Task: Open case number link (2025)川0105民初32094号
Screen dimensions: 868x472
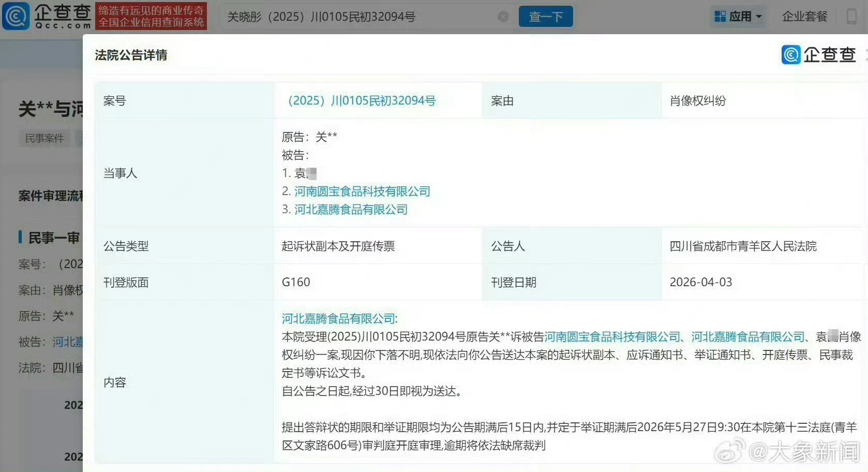Action: [362, 100]
